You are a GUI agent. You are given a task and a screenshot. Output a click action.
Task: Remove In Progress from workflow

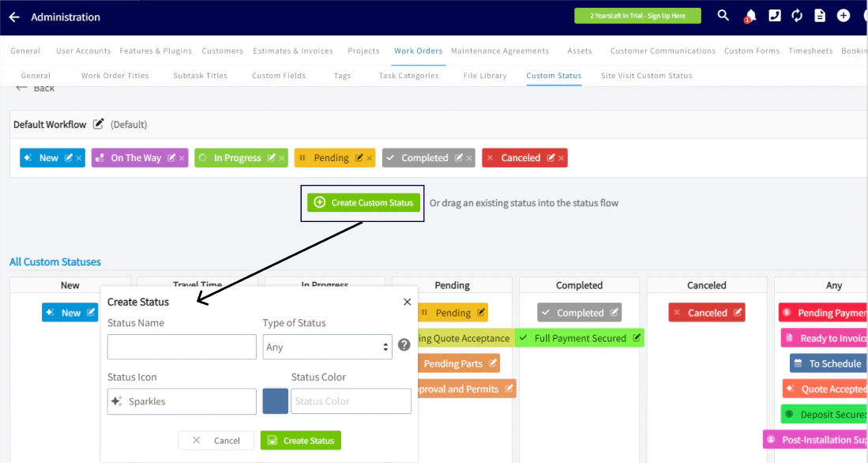(282, 158)
